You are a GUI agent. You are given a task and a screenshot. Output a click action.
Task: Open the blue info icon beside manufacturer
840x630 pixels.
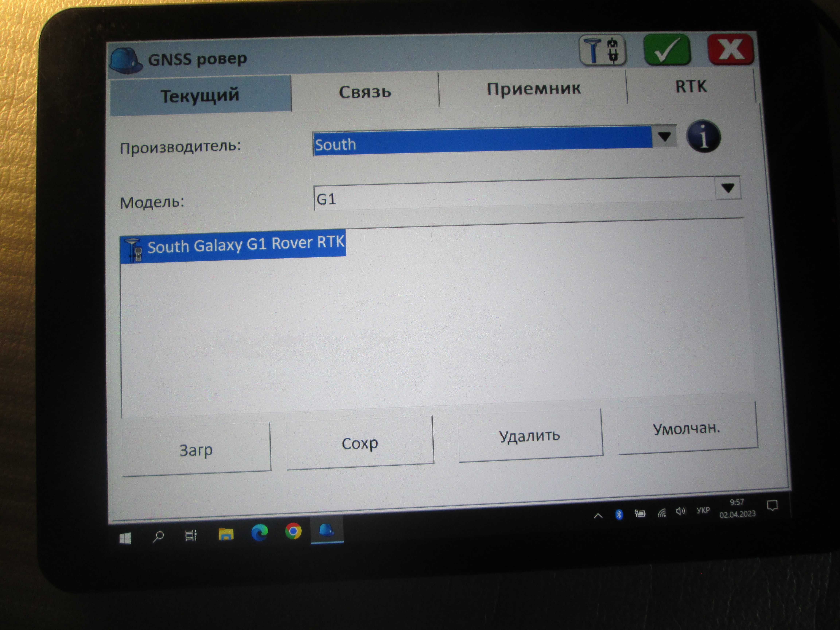(x=703, y=137)
